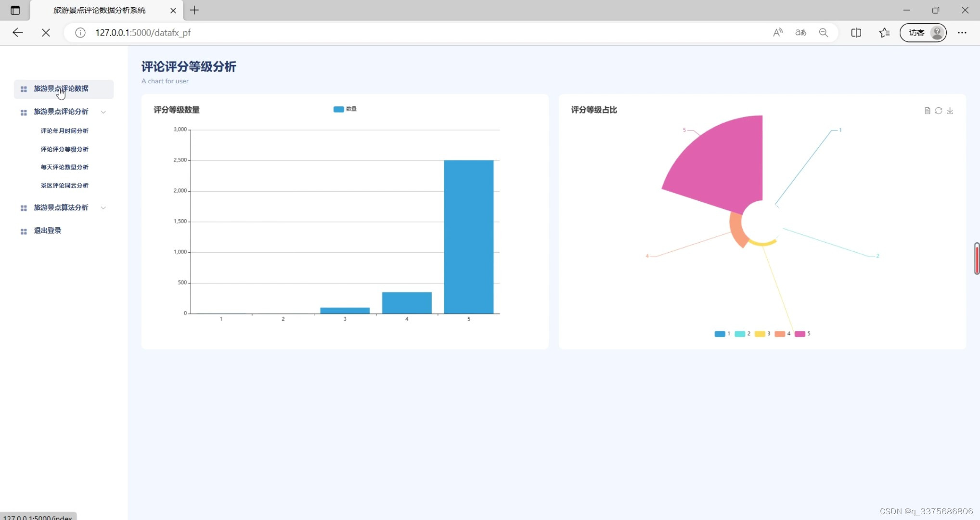Click the browser translate icon
The image size is (980, 520).
coord(800,33)
